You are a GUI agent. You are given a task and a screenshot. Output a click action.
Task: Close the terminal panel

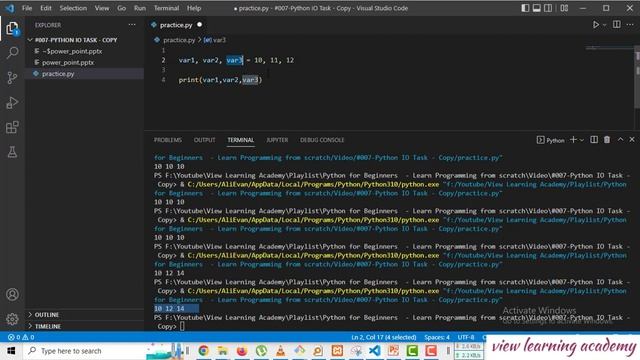click(632, 140)
